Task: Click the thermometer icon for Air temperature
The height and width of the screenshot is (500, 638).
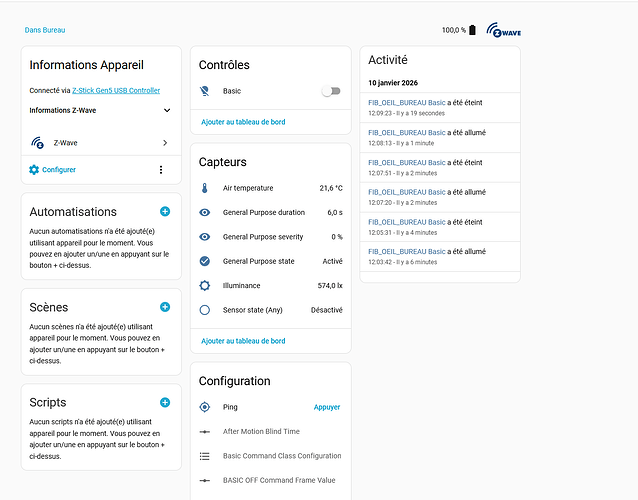Action: coord(204,188)
